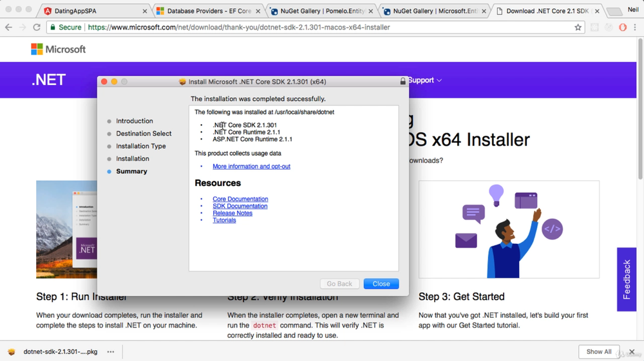644x361 pixels.
Task: Click the browser Back arrow
Action: click(8, 27)
